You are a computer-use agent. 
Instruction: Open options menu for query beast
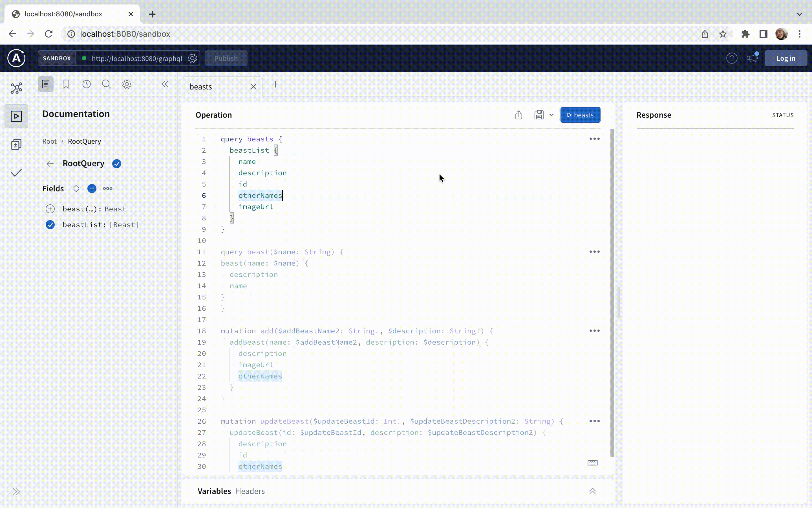(594, 252)
